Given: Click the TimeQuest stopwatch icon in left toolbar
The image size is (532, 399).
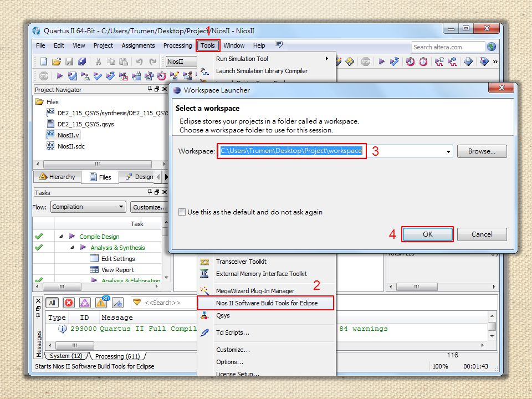Looking at the screenshot, I should pos(161,76).
